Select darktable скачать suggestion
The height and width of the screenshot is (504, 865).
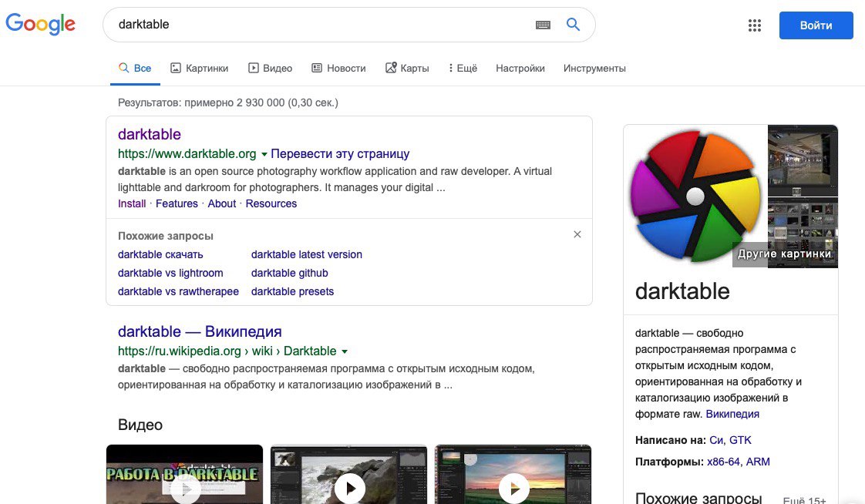point(160,254)
